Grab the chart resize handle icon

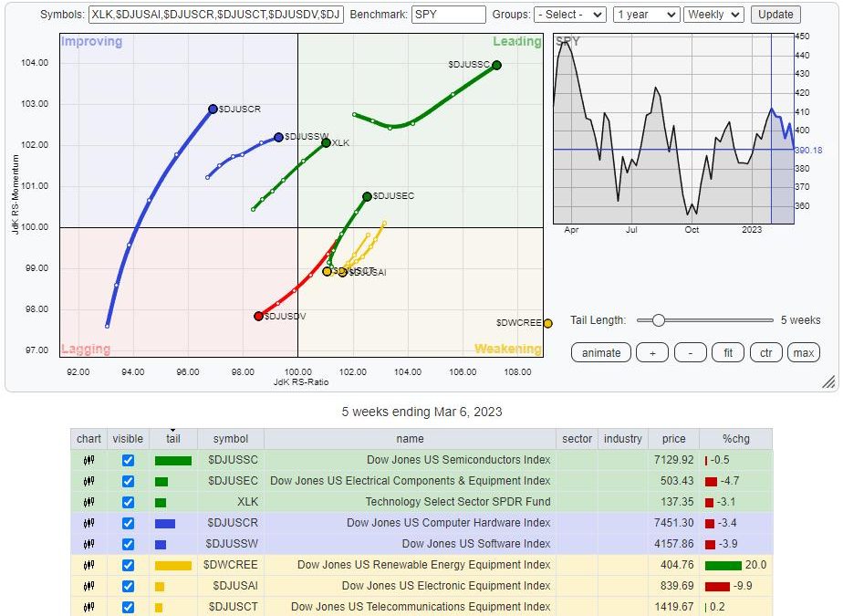coord(829,382)
